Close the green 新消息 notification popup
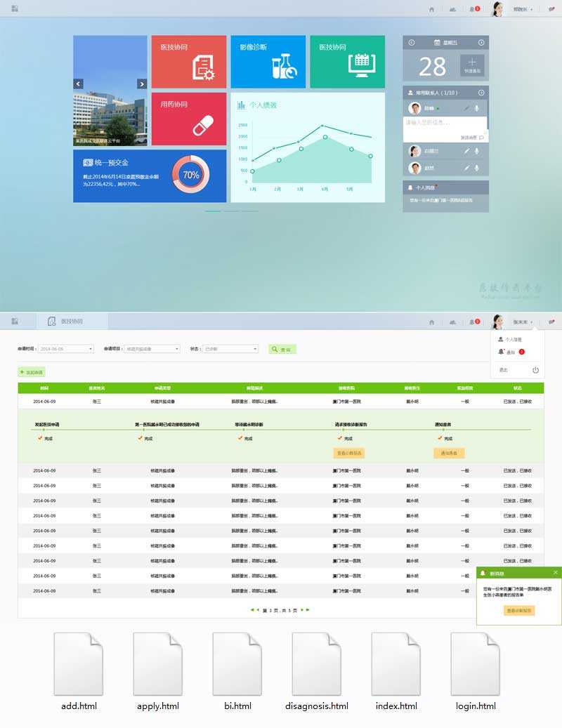This screenshot has height=728, width=562. click(555, 573)
